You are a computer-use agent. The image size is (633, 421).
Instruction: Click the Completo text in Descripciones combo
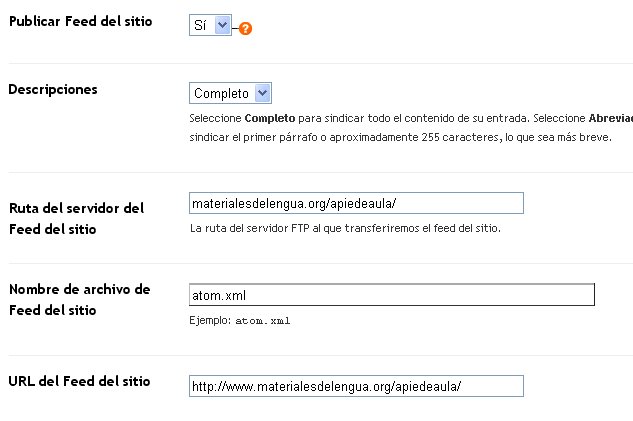tap(221, 93)
